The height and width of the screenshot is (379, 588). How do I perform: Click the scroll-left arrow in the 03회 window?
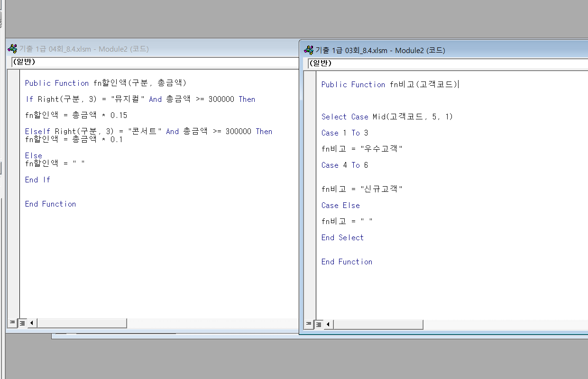tap(328, 325)
